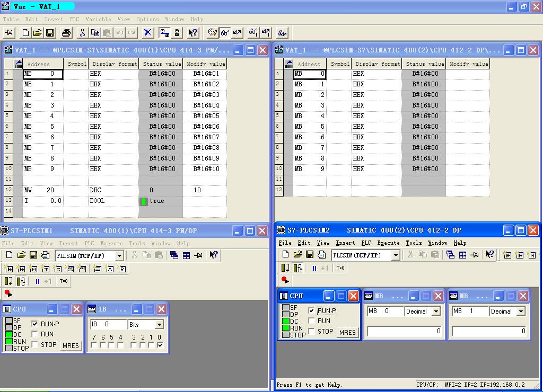Click the MW 20 address cell in left VAT_1
Image resolution: width=543 pixels, height=392 pixels.
[x=43, y=190]
